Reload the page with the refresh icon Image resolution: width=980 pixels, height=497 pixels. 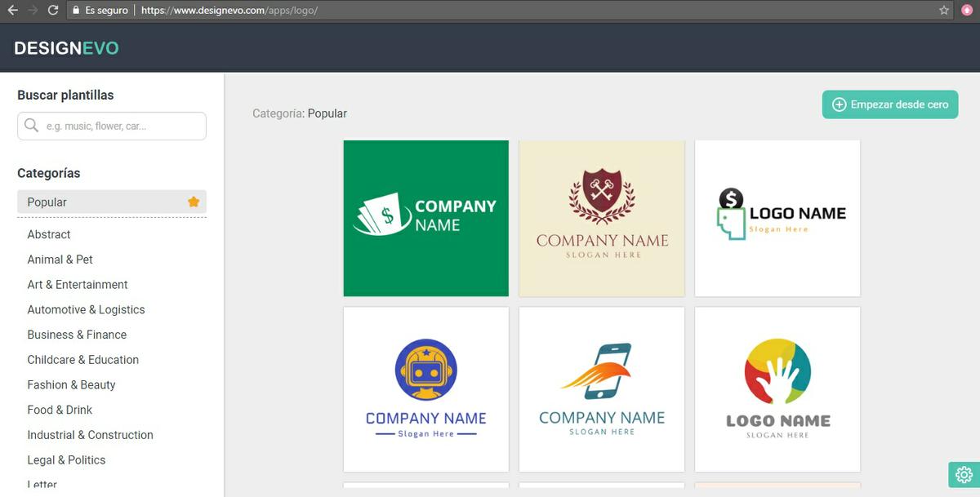[x=53, y=11]
